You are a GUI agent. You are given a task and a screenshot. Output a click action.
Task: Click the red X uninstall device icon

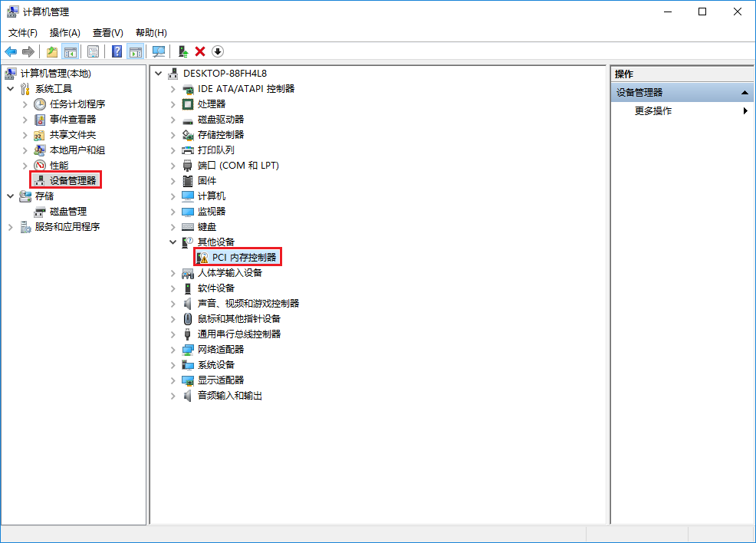200,51
